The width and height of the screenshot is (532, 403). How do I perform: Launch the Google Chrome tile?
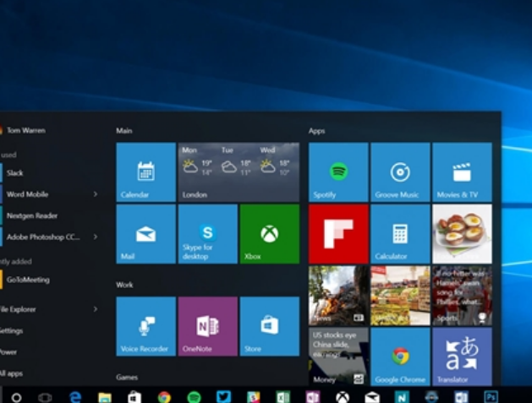400,357
